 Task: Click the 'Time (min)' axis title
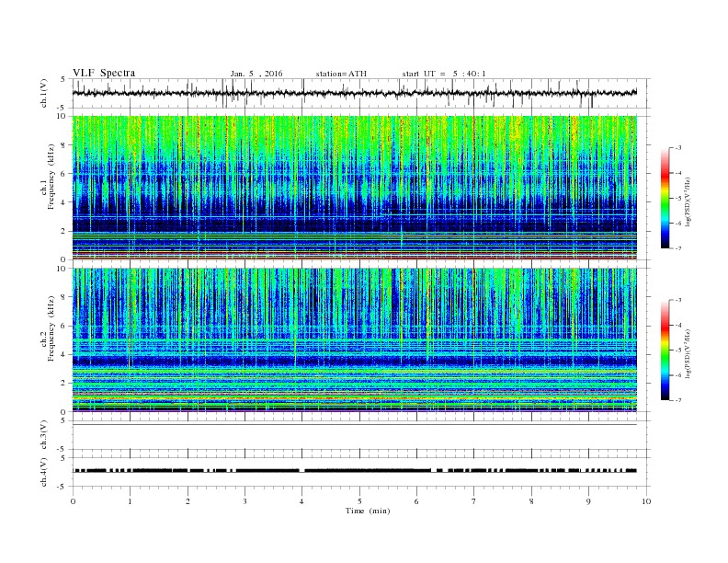[368, 511]
